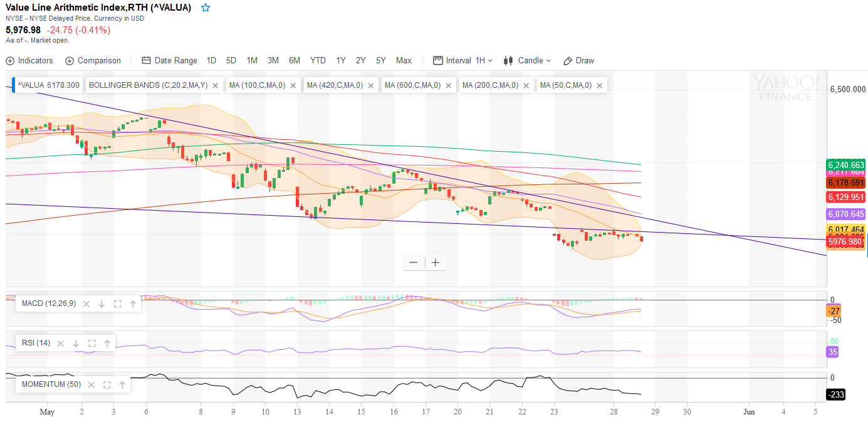Open the Interval 1H dropdown
This screenshot has width=868, height=427.
coord(463,61)
